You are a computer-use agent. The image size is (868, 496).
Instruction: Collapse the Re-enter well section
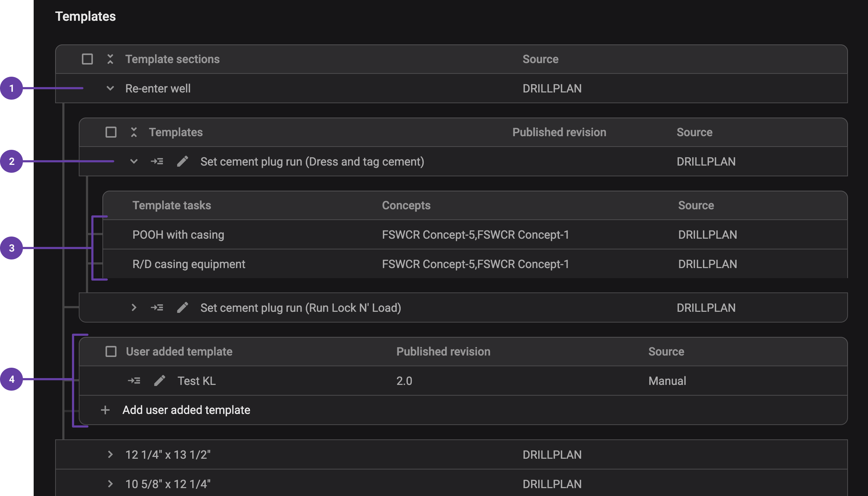[110, 89]
